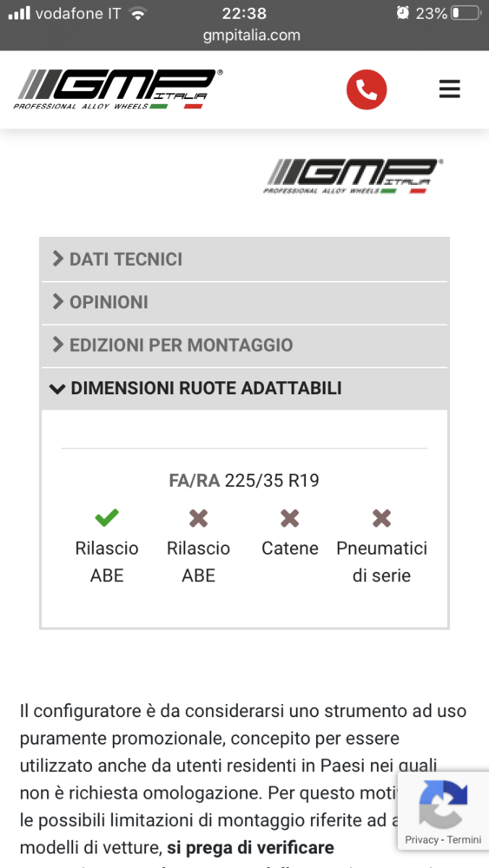The image size is (489, 868).
Task: Collapse DIMENSIONI RUOTE ADATTABILI section
Action: pos(244,389)
